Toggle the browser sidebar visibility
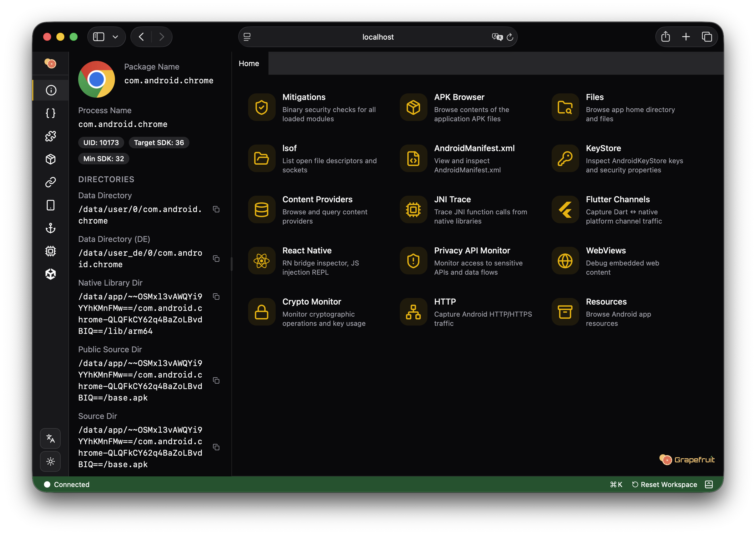Viewport: 756px width, 535px height. [98, 36]
